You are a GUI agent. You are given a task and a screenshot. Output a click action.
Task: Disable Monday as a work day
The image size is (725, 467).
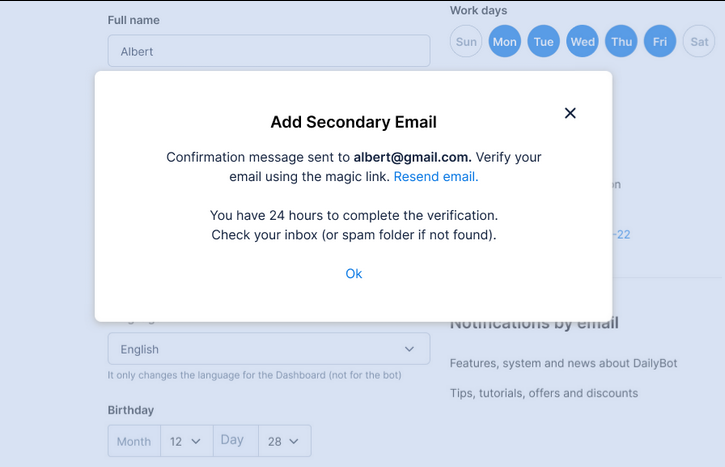[505, 42]
